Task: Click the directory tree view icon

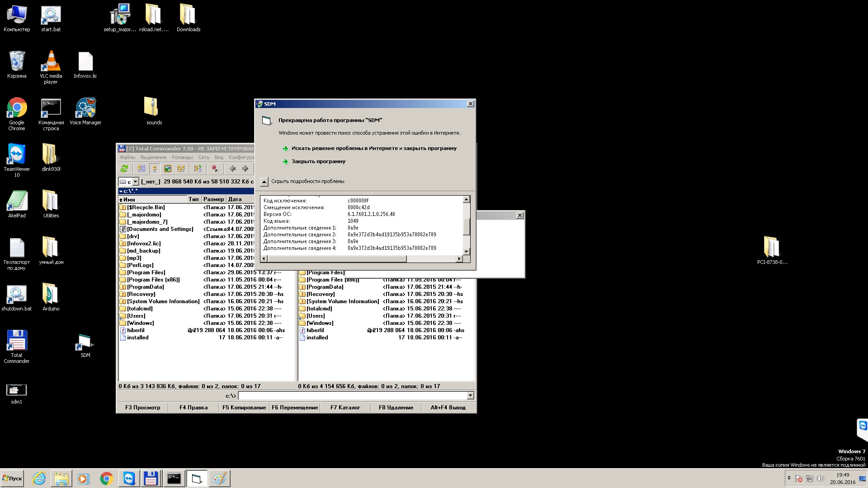Action: [181, 169]
